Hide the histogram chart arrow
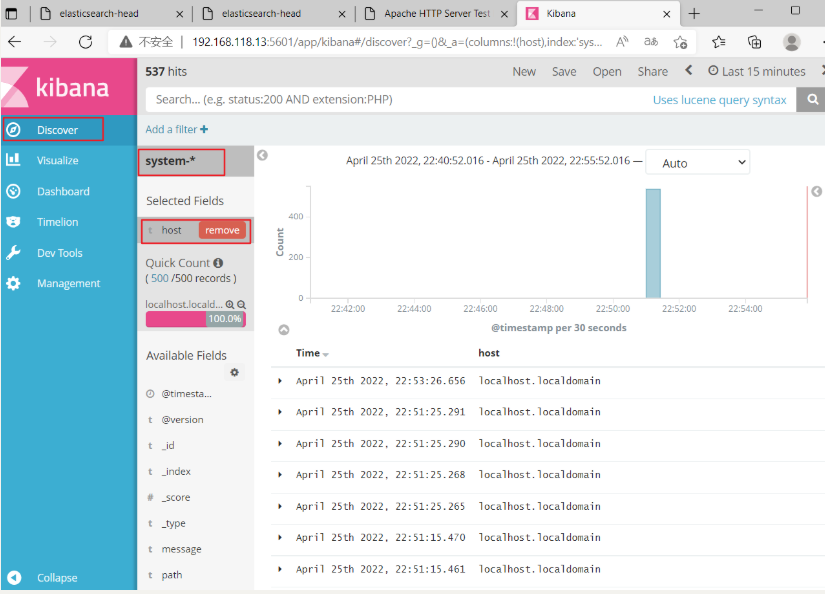The width and height of the screenshot is (825, 594). 284,330
